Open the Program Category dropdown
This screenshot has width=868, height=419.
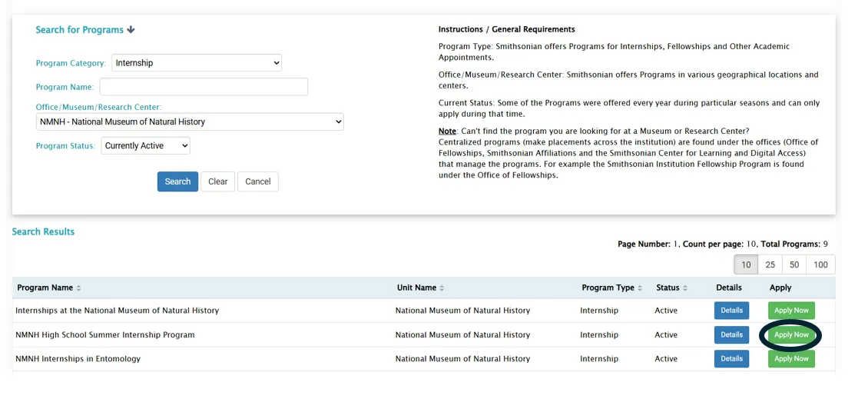coord(197,63)
